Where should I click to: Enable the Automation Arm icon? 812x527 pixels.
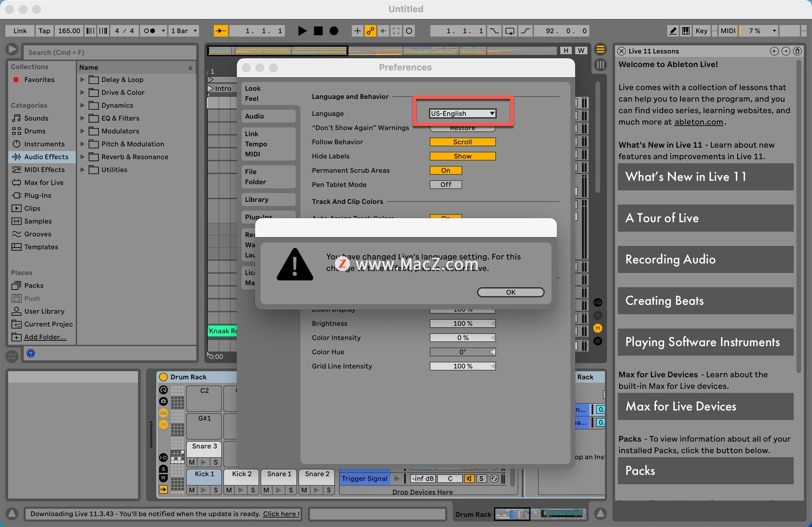[x=370, y=31]
